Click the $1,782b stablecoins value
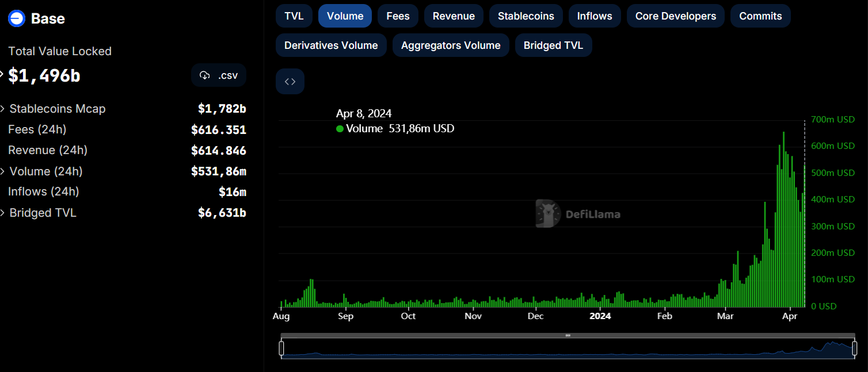Screen dimensions: 868x372 tap(222, 109)
